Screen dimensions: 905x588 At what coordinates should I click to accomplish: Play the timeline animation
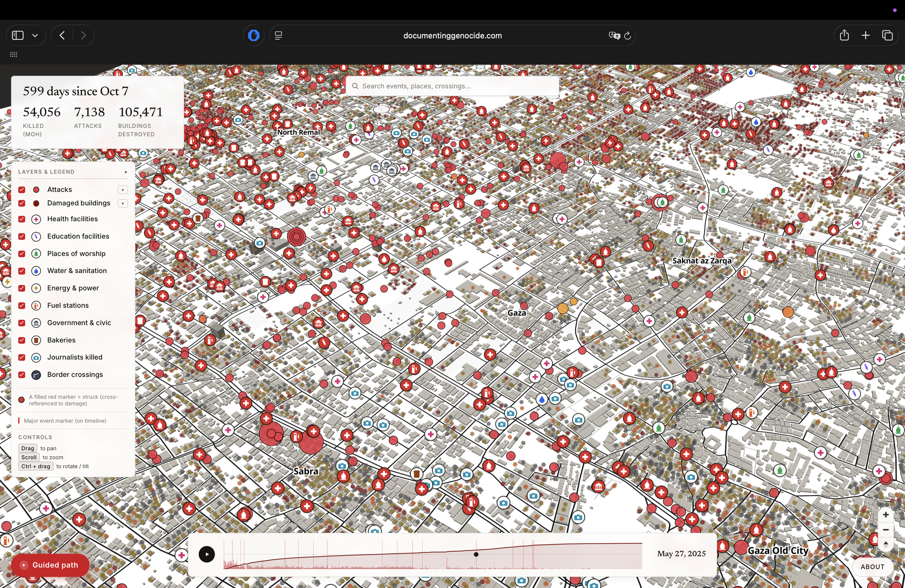coord(207,554)
